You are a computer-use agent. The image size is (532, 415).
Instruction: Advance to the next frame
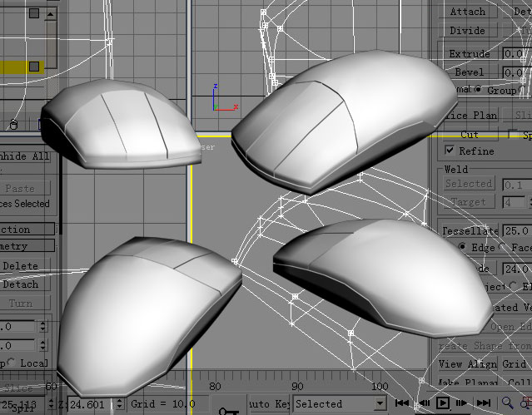[x=463, y=404]
